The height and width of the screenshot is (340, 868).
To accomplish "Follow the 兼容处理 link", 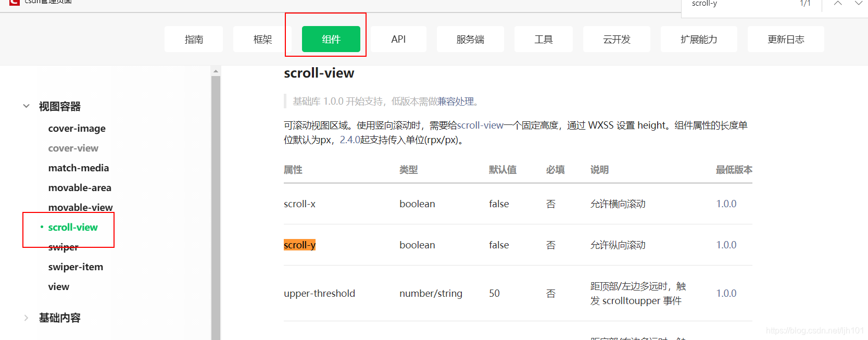I will [456, 102].
